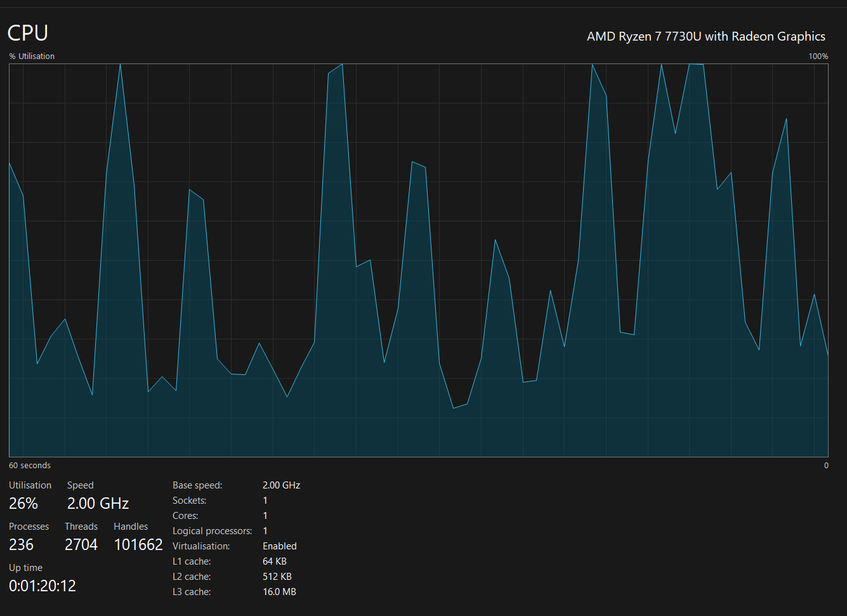Select the Threads count 2704
This screenshot has width=847, height=616.
click(x=81, y=544)
